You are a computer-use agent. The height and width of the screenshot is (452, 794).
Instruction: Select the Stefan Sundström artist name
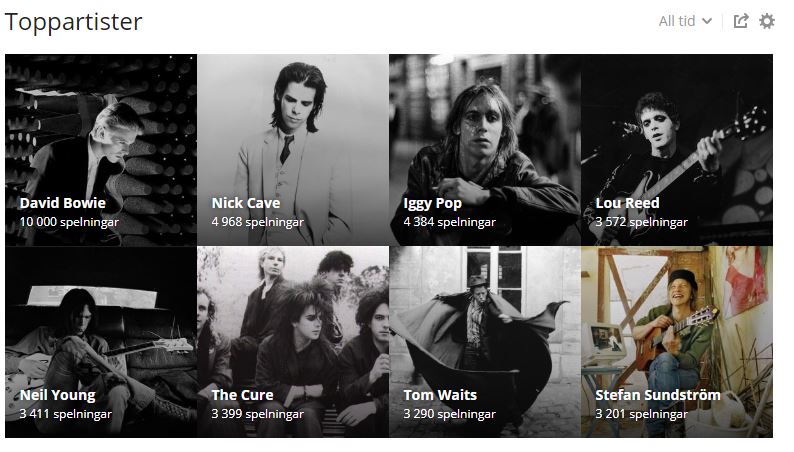(657, 395)
